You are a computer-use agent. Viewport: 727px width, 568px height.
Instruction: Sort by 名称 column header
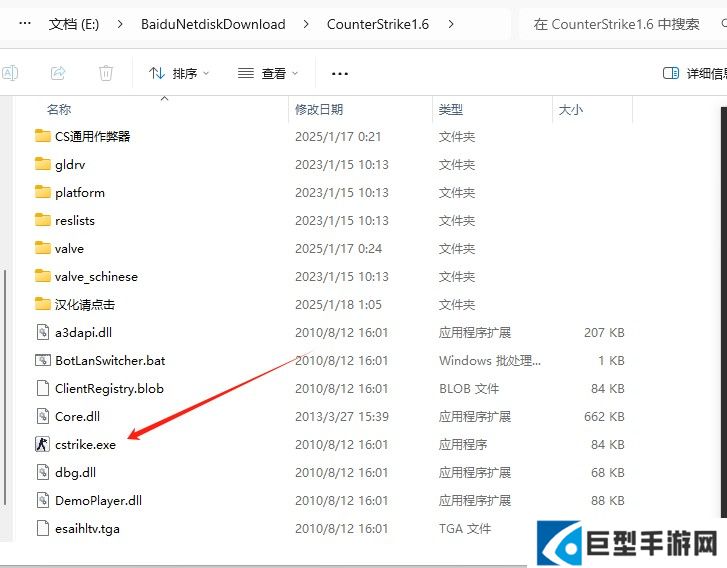pos(59,109)
